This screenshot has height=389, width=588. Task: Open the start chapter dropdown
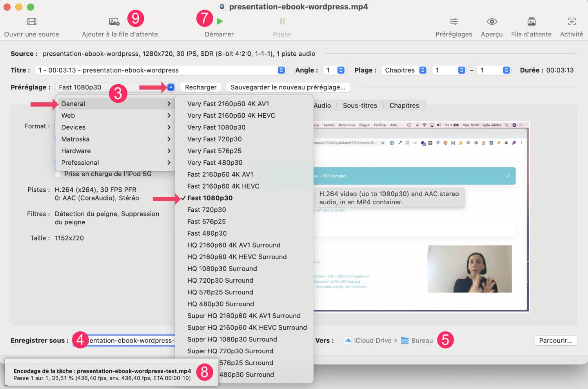point(449,70)
